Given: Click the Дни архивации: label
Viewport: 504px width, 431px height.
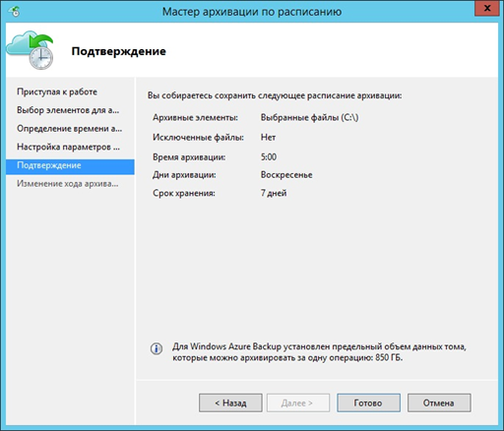Looking at the screenshot, I should click(x=184, y=175).
